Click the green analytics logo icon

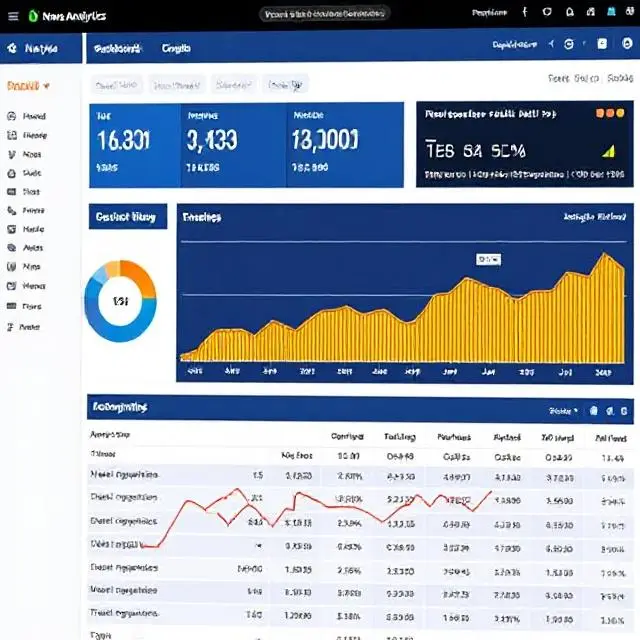click(33, 15)
